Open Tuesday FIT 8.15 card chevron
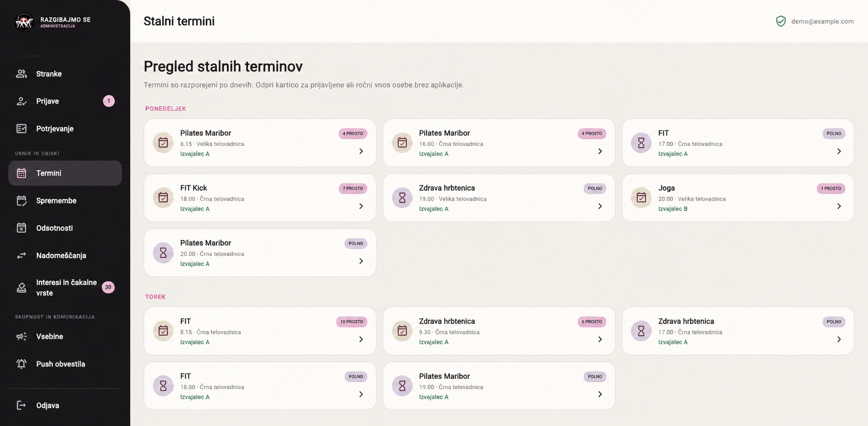 [x=361, y=339]
